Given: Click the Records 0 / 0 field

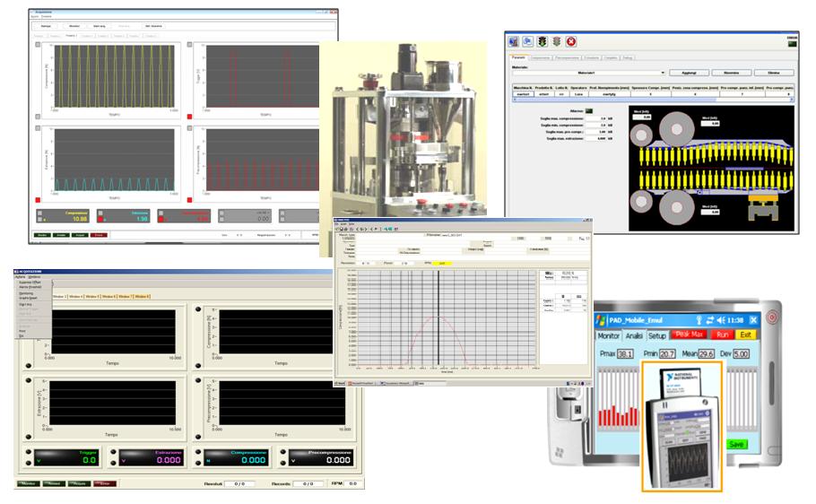Looking at the screenshot, I should point(308,483).
